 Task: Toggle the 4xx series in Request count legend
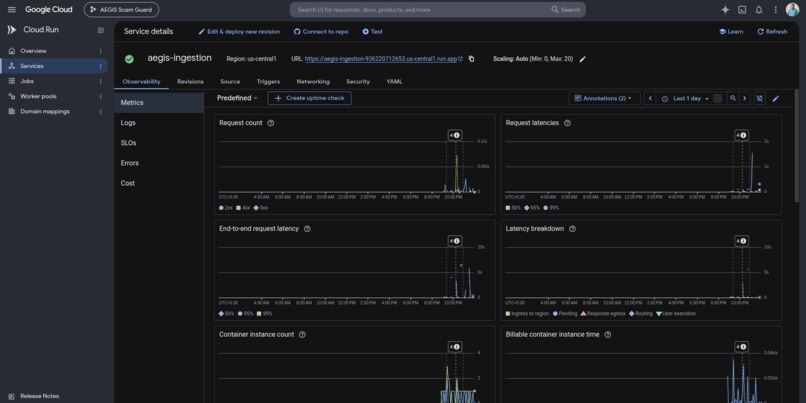coord(243,208)
